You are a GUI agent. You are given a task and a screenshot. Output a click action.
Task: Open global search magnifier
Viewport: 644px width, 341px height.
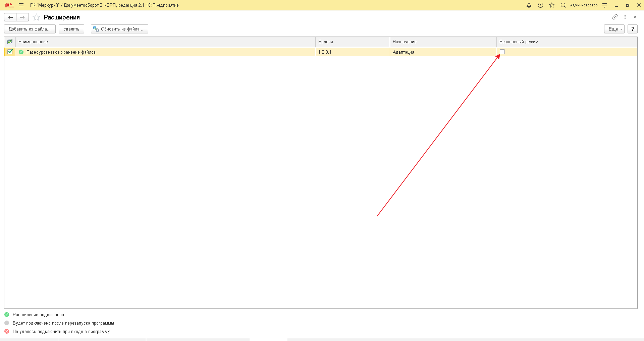563,5
